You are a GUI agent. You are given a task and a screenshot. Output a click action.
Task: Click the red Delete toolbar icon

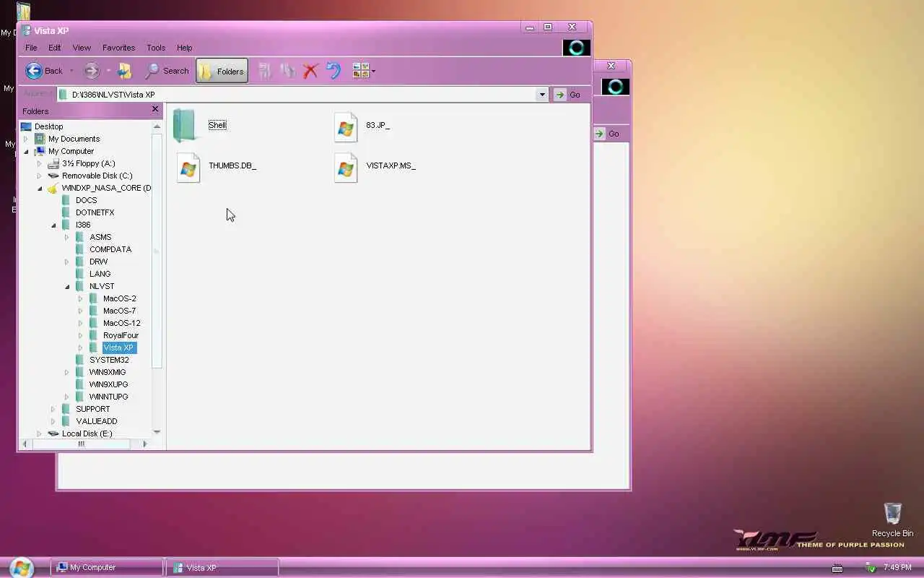tap(310, 71)
